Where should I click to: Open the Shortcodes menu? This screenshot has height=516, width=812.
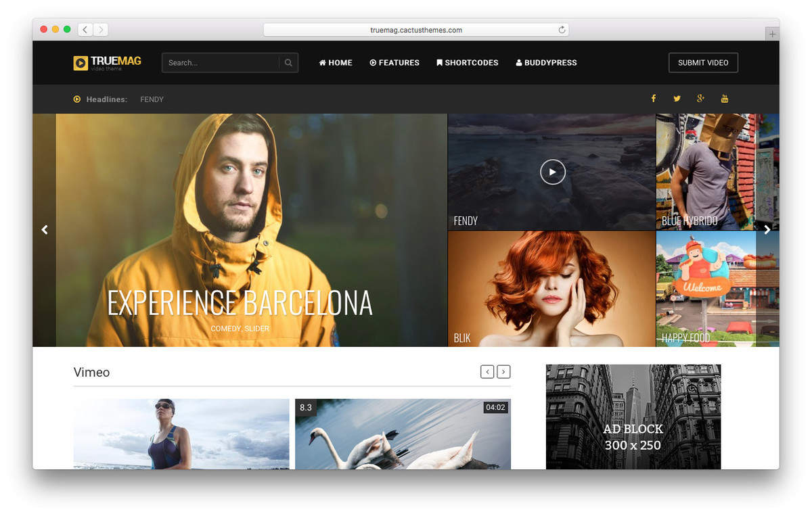(468, 63)
